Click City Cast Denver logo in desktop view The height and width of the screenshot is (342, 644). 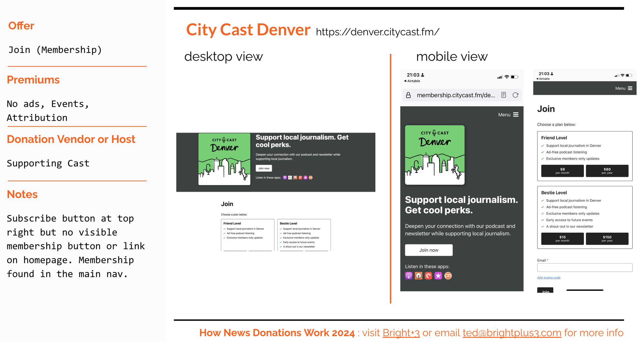coord(224,159)
